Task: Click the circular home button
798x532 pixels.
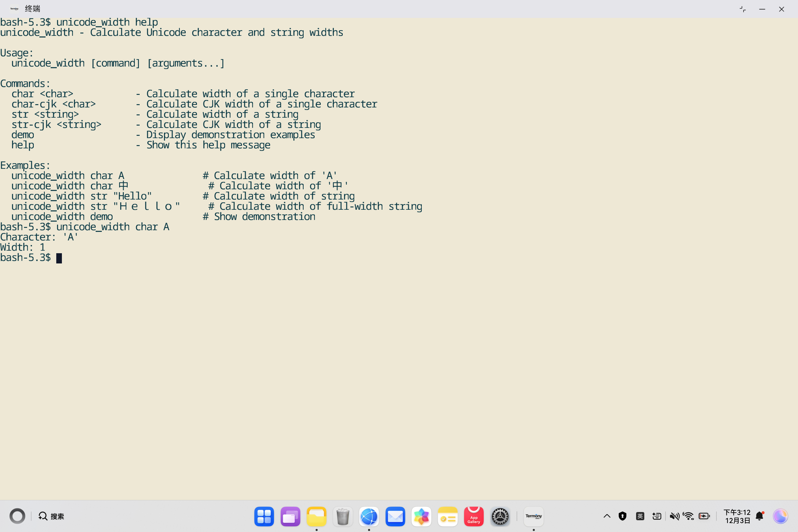Action: pyautogui.click(x=17, y=516)
